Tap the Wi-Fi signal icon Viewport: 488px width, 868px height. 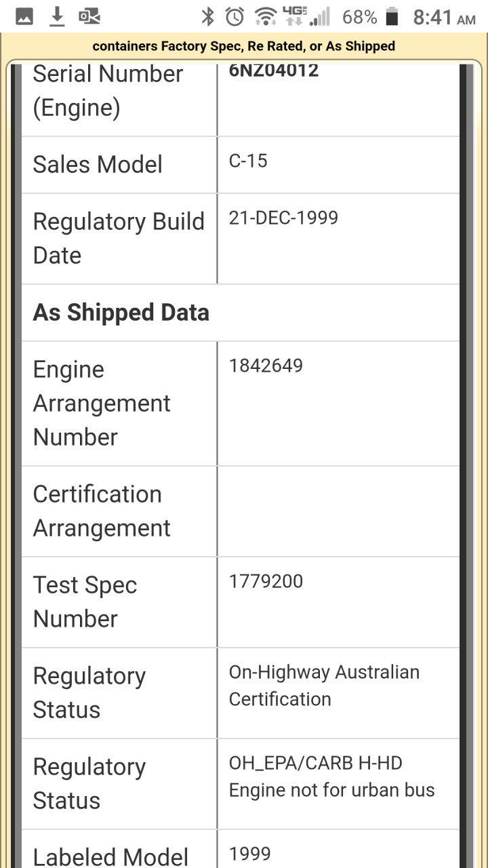[265, 16]
